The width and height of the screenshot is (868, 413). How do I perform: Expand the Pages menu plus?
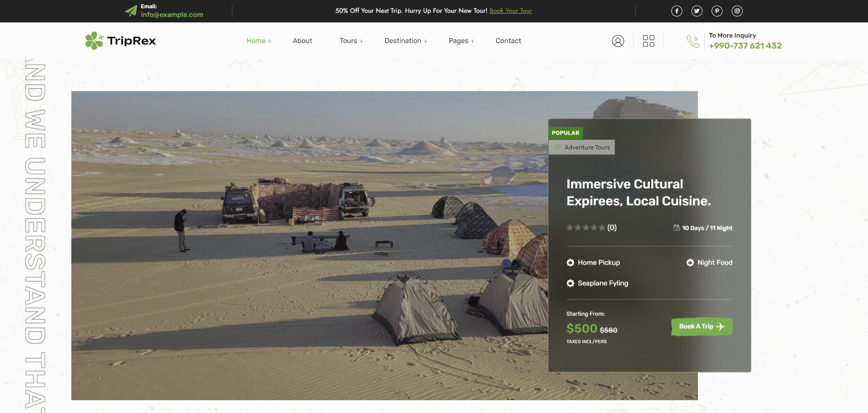click(472, 41)
